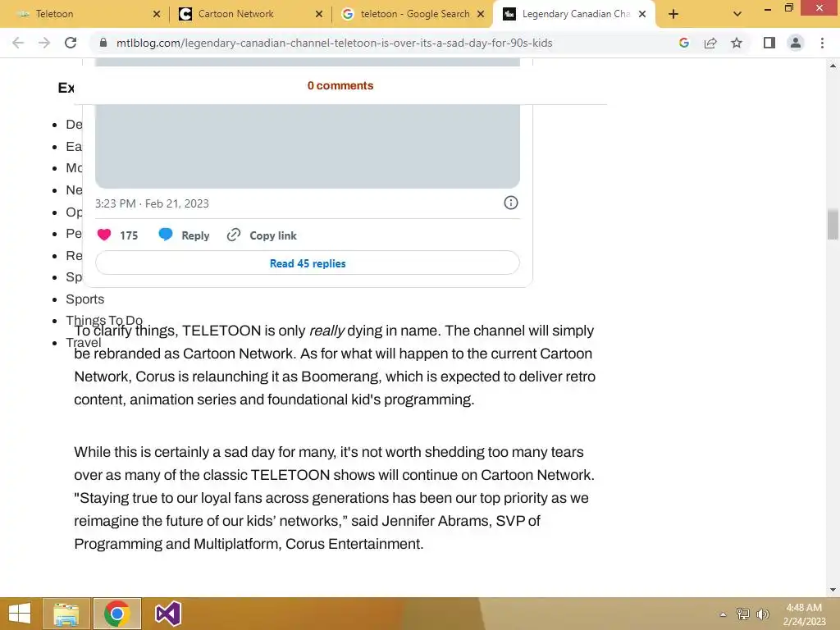Open the Google icon in address bar
Viewport: 840px width, 630px height.
pos(683,43)
